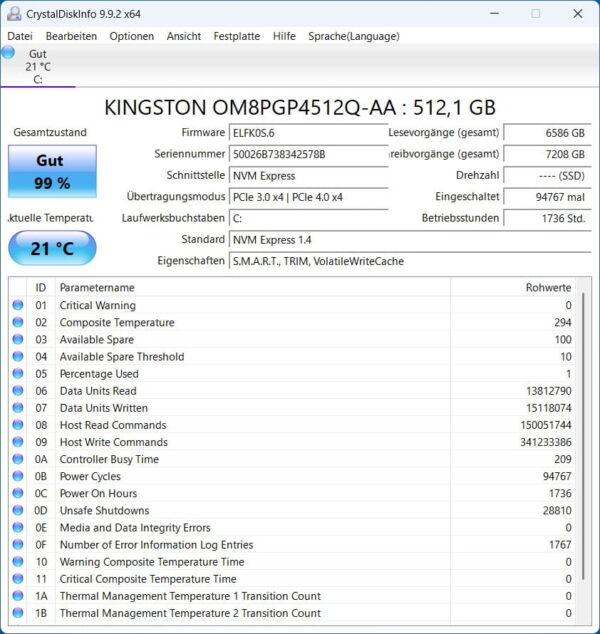Click status orb of Thermal Management Temperature 2 row

18,613
